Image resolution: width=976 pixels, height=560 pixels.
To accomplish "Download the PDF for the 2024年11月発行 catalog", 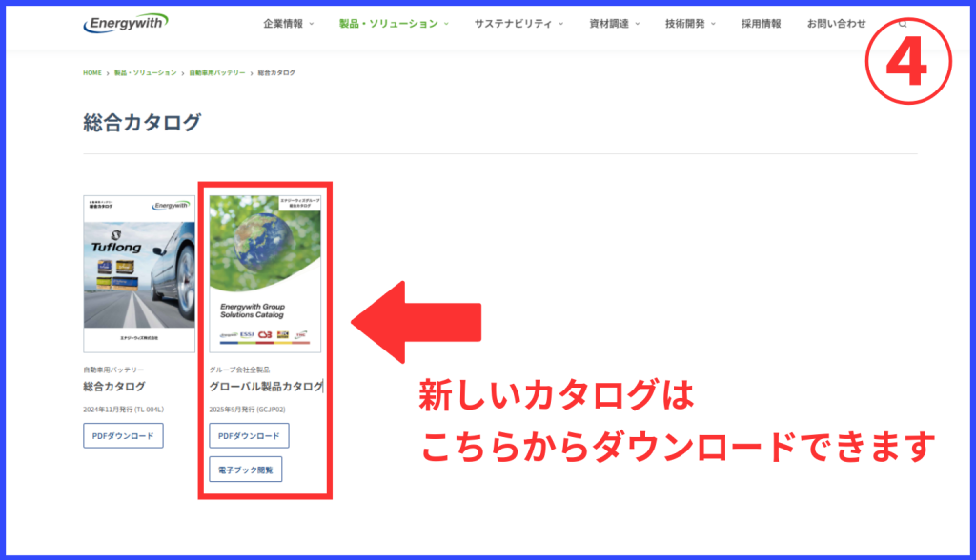I will pyautogui.click(x=123, y=436).
